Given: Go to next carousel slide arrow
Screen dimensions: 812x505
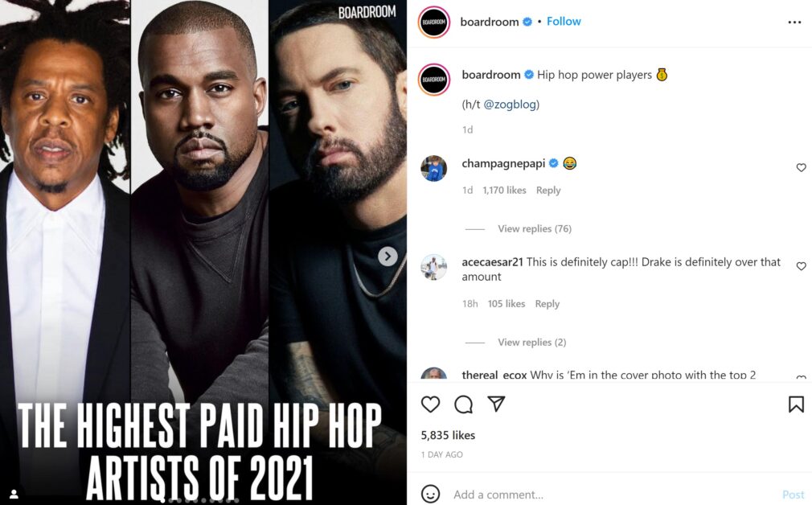Looking at the screenshot, I should point(388,256).
